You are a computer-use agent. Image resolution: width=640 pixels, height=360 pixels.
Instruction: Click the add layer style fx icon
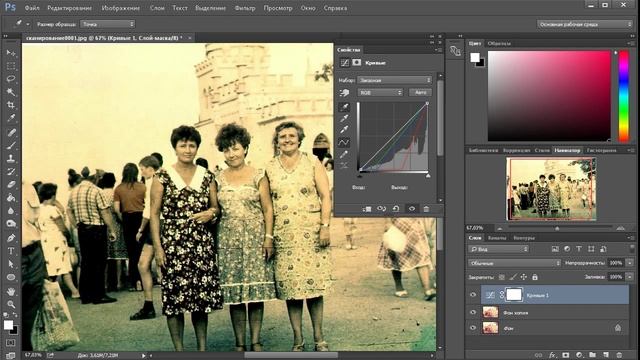tap(552, 355)
